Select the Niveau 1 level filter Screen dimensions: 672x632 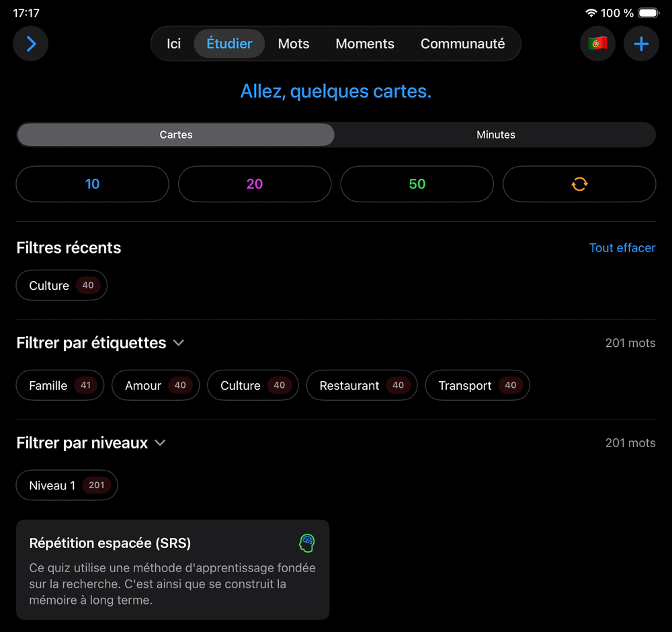(67, 485)
